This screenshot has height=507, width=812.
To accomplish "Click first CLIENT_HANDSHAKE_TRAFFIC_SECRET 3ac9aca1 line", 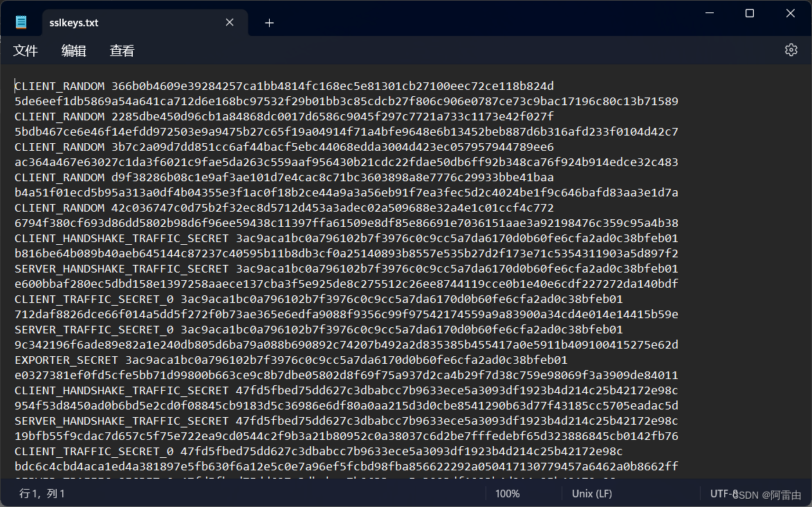I will tap(347, 238).
